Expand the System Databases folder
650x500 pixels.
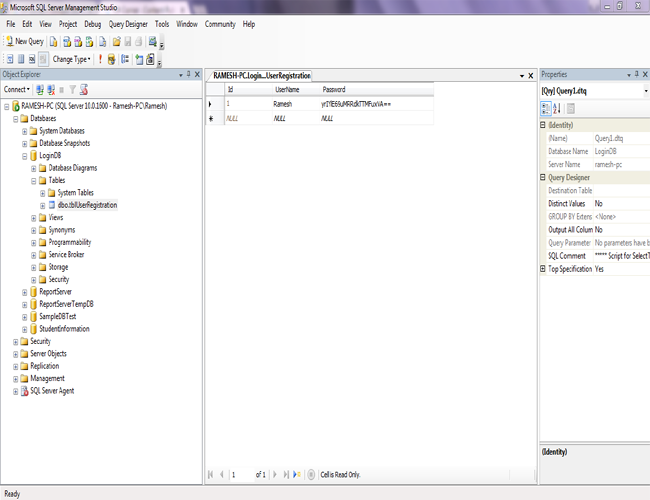pyautogui.click(x=24, y=131)
